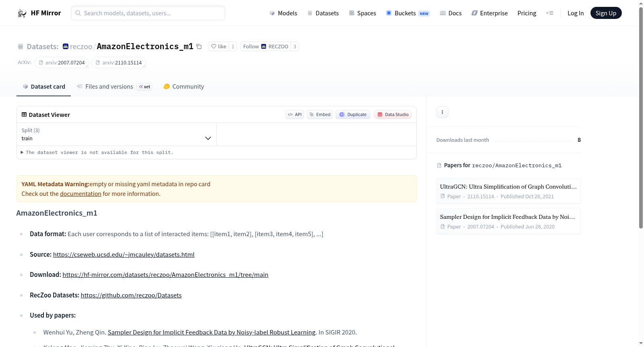Open the navigation overflow menu icon

click(549, 13)
